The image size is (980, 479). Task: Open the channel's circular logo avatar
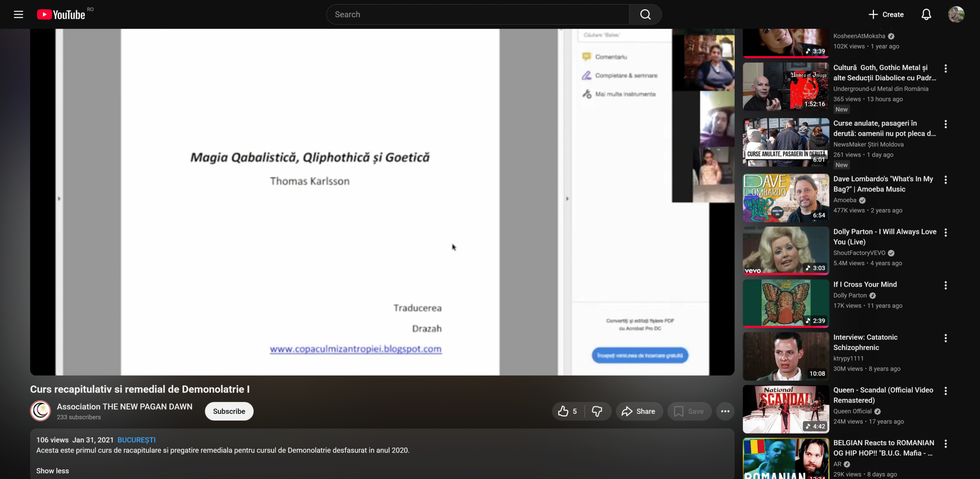40,411
